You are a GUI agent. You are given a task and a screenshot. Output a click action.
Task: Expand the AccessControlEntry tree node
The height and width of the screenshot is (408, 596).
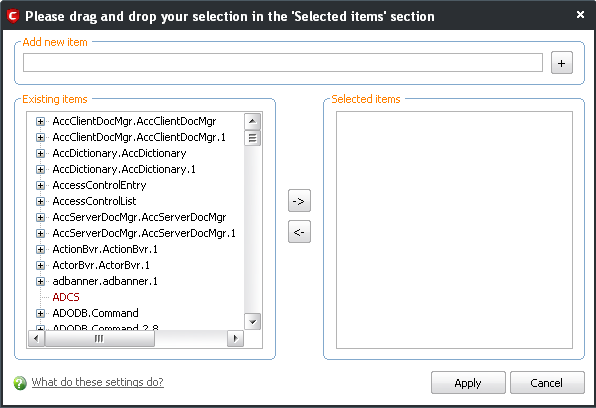[40, 185]
